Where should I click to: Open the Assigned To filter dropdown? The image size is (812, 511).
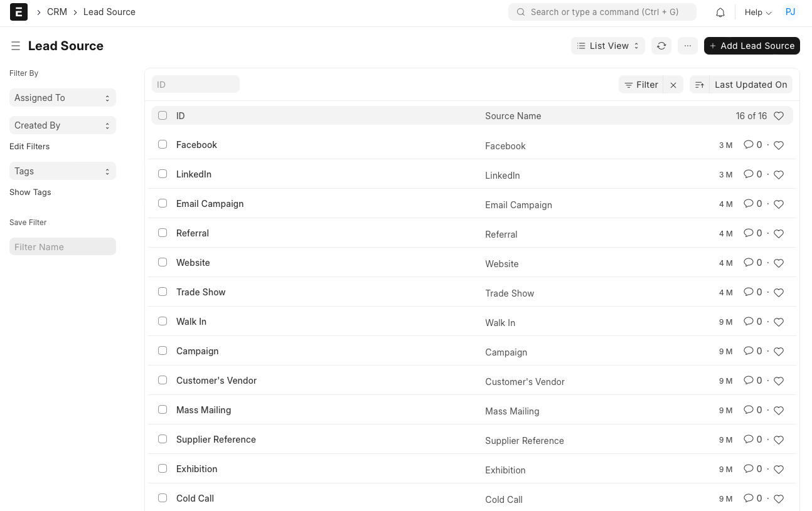(62, 97)
